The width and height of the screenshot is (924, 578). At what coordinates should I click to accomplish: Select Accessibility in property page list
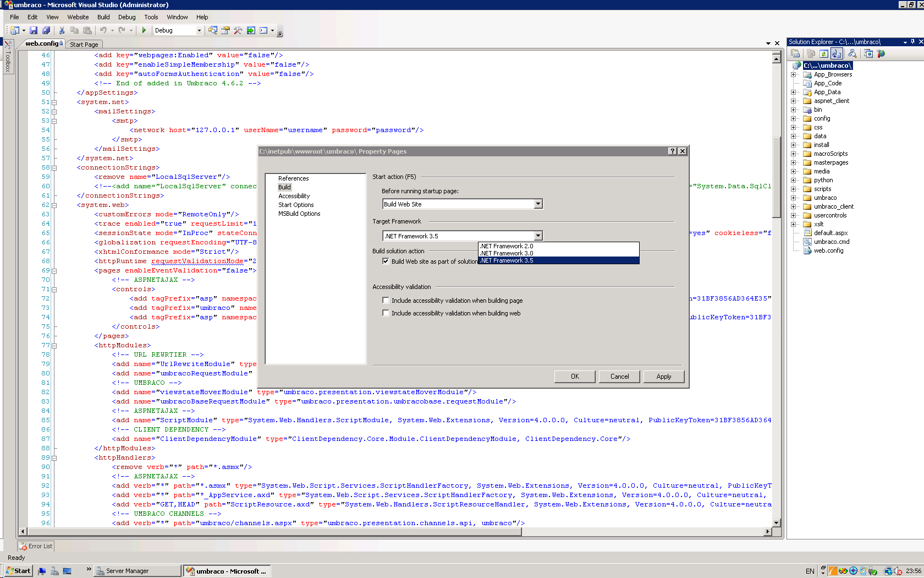294,196
